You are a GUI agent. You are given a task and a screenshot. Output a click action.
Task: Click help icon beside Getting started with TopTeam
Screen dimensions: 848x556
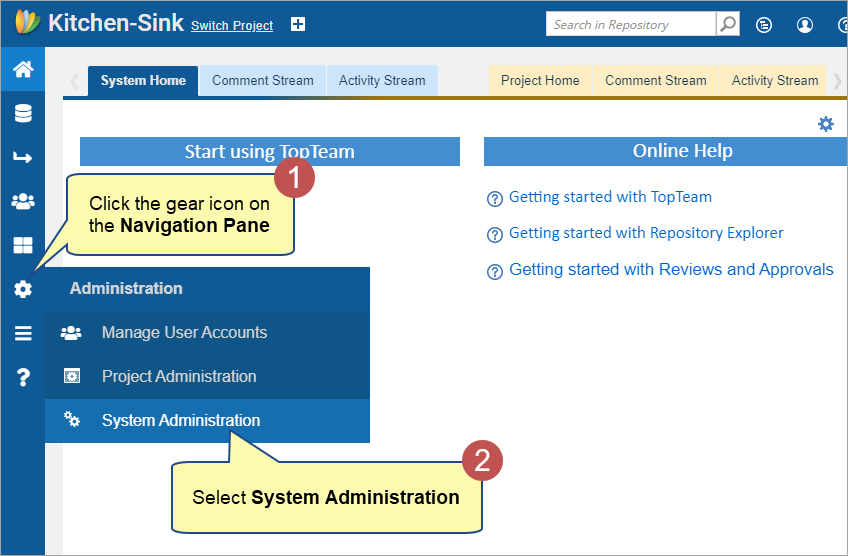coord(494,198)
